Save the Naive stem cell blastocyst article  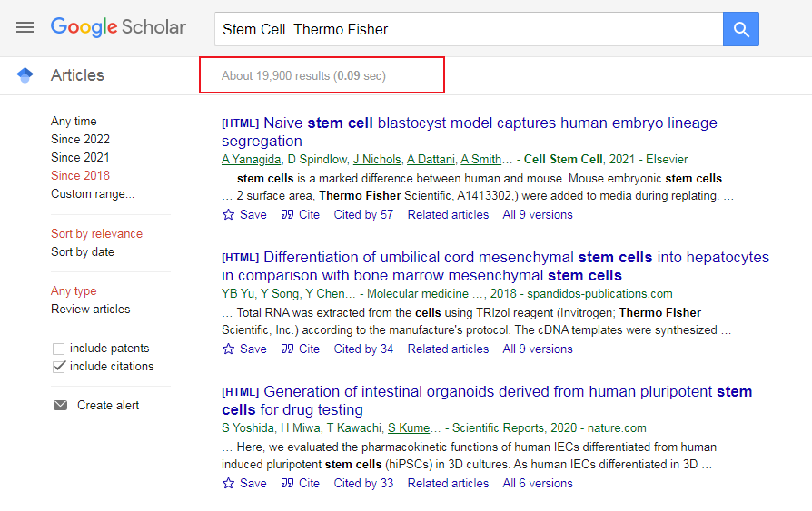point(244,215)
